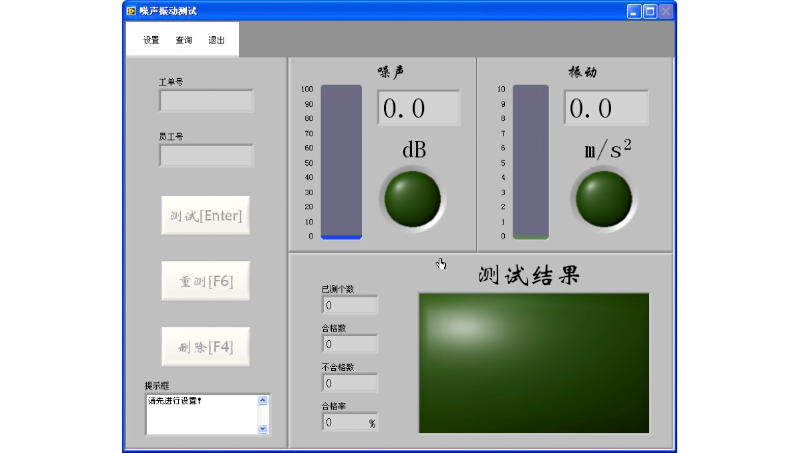Click the 已测个数 count field
Screen dimensions: 800x453
[350, 305]
